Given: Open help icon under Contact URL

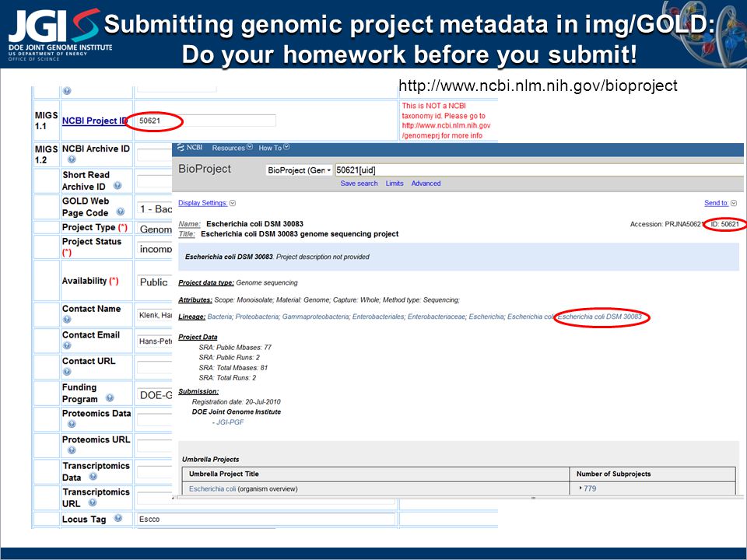Looking at the screenshot, I should (67, 372).
